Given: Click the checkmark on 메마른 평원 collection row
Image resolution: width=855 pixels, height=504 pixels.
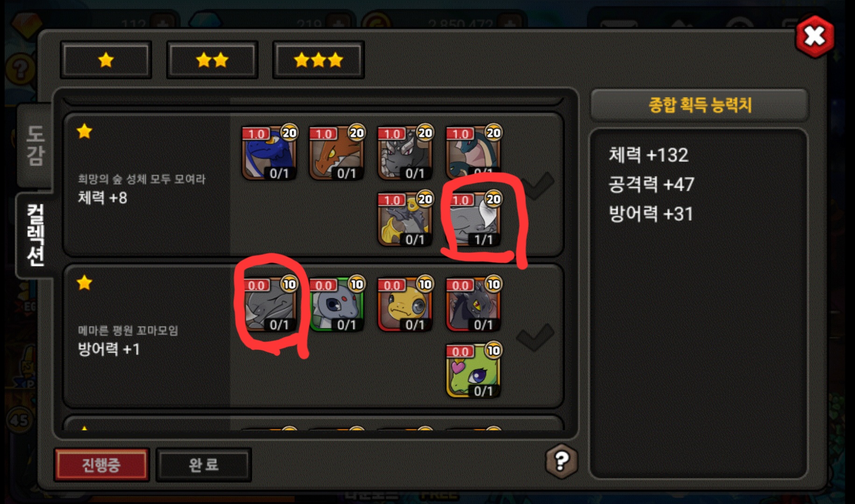Looking at the screenshot, I should pos(536,337).
